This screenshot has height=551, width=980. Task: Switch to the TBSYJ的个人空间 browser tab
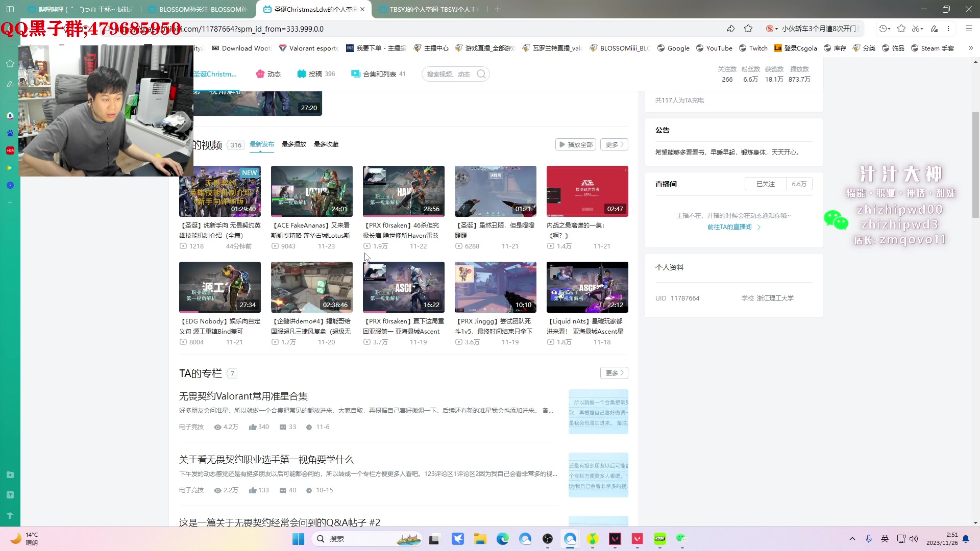[429, 9]
